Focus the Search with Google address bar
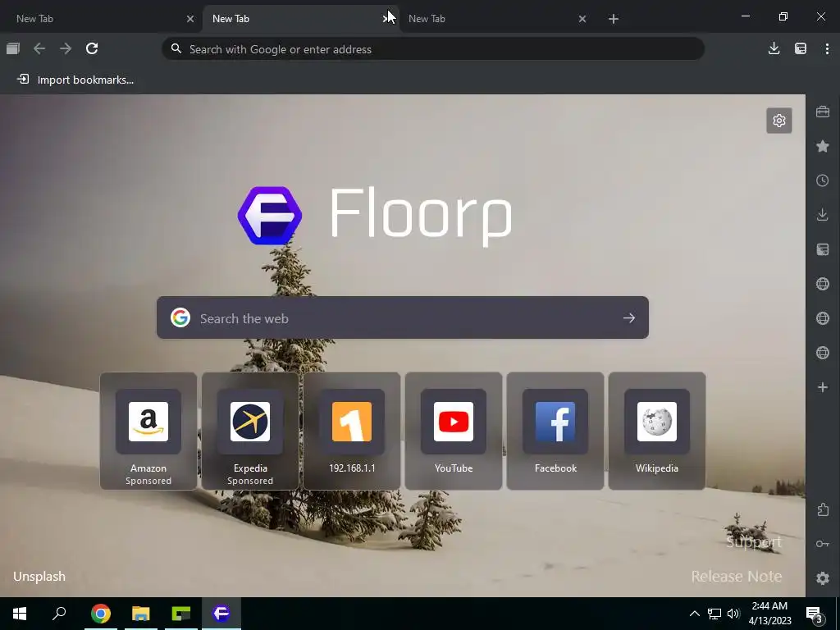The width and height of the screenshot is (840, 630). coord(433,48)
